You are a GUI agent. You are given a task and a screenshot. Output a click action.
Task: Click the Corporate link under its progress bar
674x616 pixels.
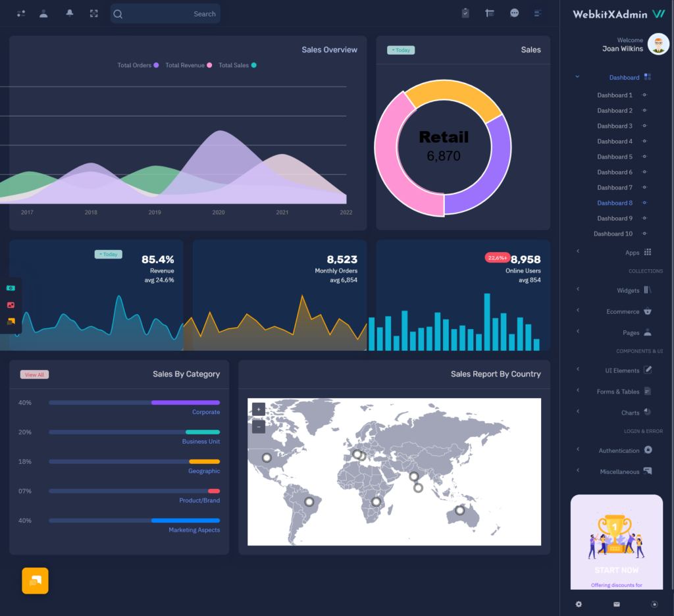click(206, 411)
